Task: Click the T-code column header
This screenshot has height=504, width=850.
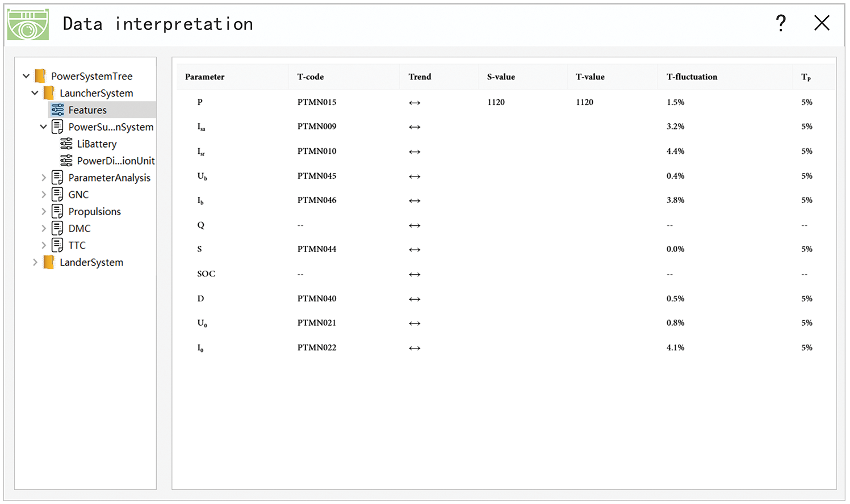Action: [x=311, y=77]
